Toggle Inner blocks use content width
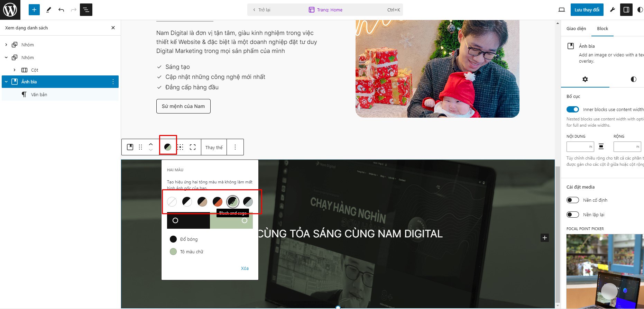Viewport: 644px width, 309px height. click(573, 109)
